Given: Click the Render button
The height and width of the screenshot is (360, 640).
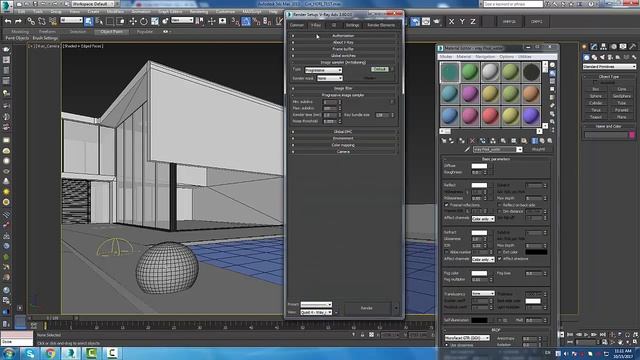Looking at the screenshot, I should coord(367,308).
